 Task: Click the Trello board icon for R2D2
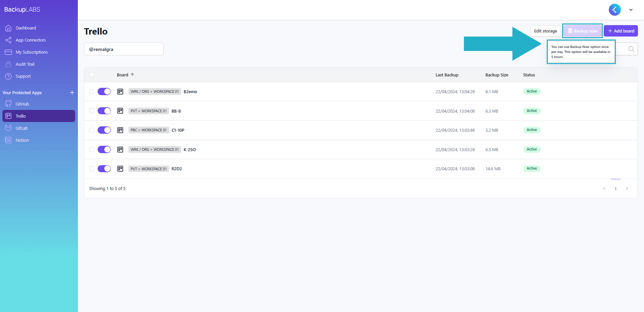pyautogui.click(x=120, y=169)
